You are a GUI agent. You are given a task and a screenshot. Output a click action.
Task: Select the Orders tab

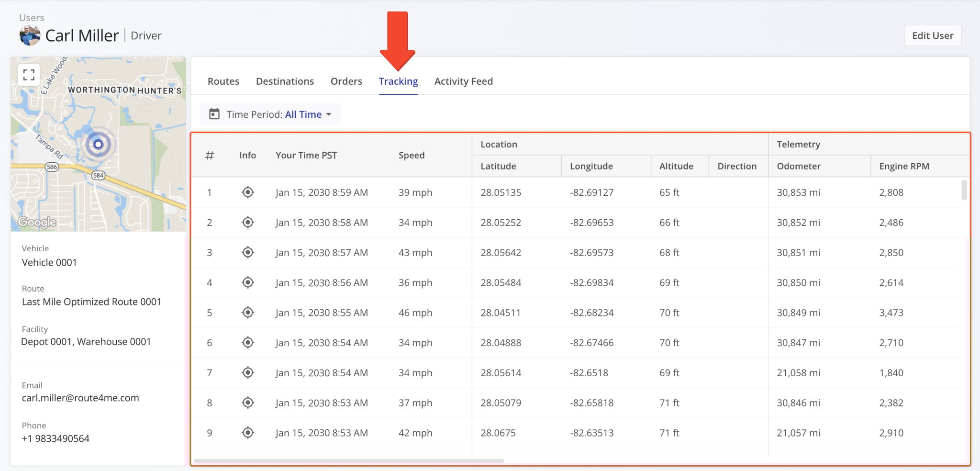coord(346,81)
